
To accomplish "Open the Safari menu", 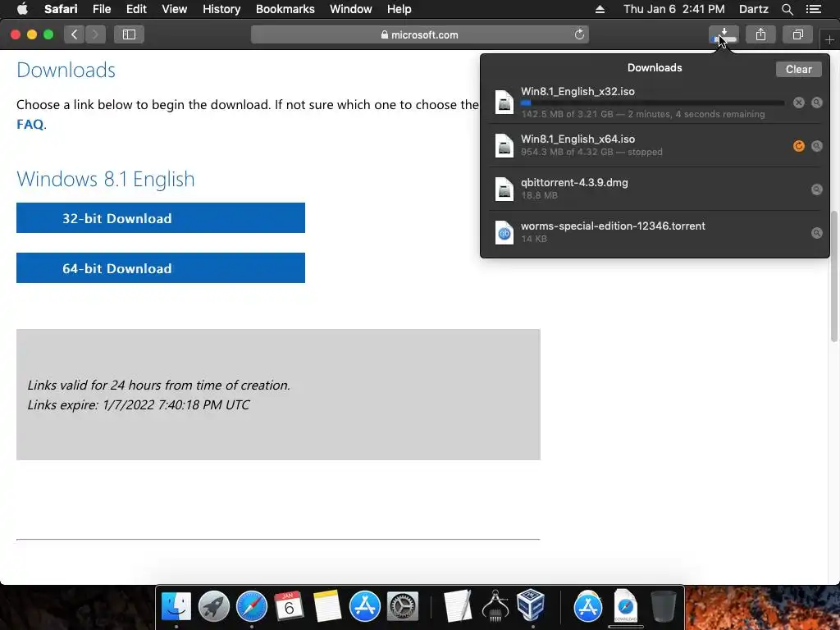I will point(61,9).
